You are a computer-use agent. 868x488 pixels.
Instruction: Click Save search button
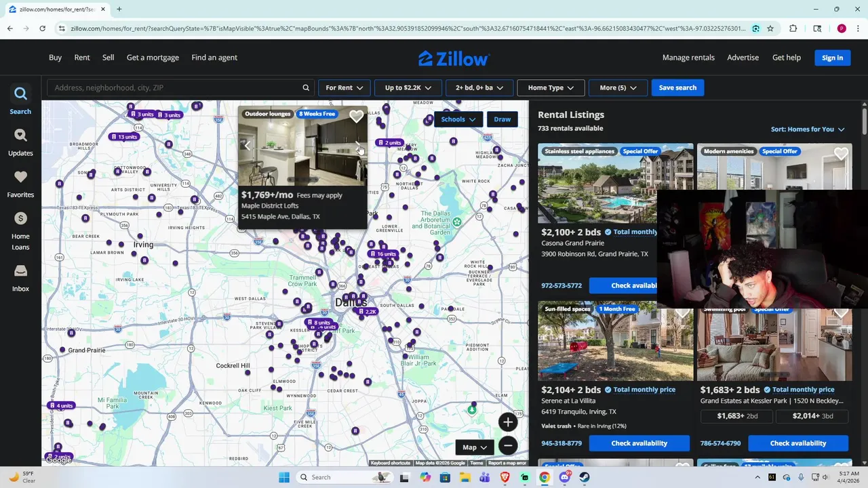[x=677, y=87]
